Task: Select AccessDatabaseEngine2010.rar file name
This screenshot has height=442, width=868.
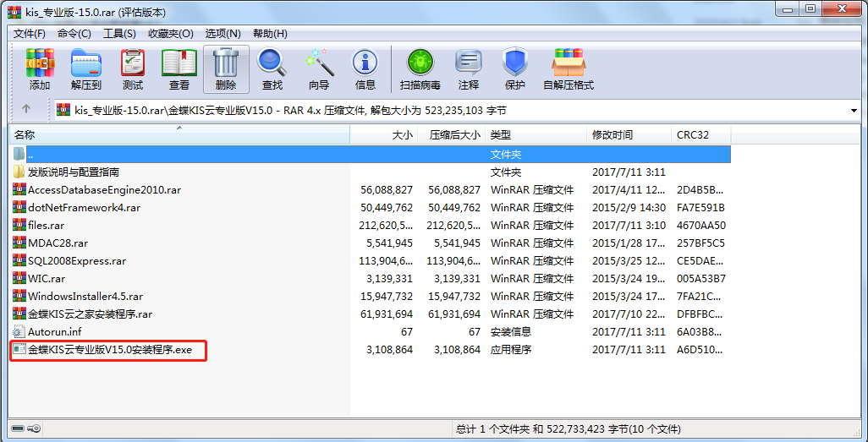Action: pos(105,190)
